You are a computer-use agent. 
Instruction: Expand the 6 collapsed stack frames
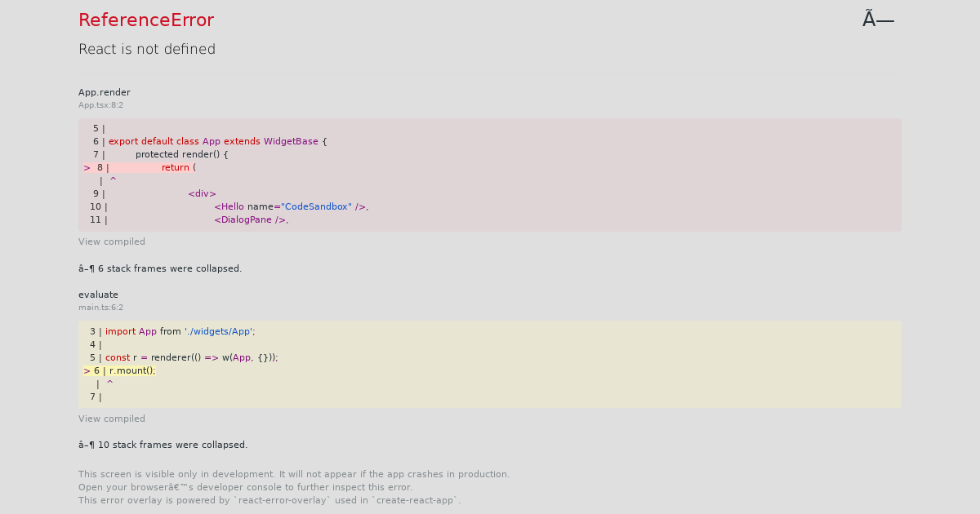pos(159,268)
